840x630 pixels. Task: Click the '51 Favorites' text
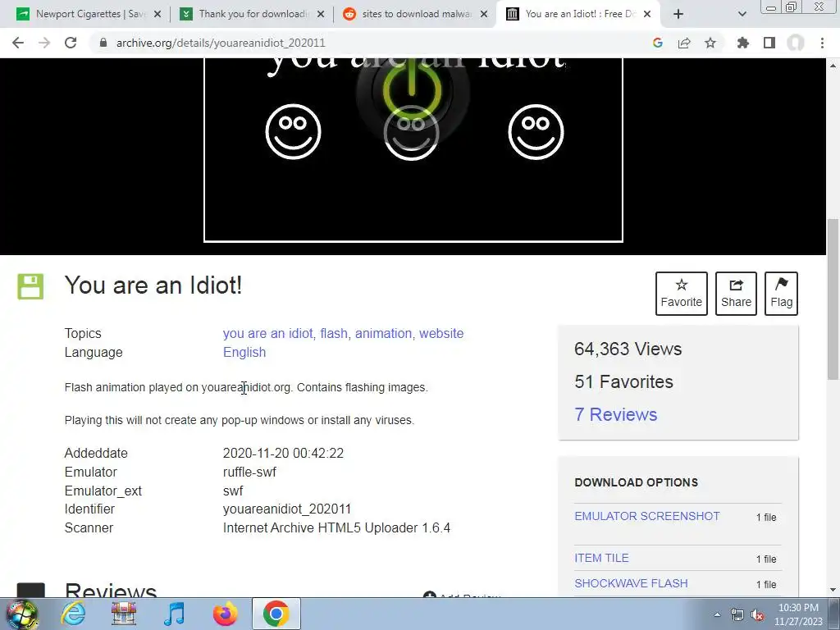coord(623,381)
